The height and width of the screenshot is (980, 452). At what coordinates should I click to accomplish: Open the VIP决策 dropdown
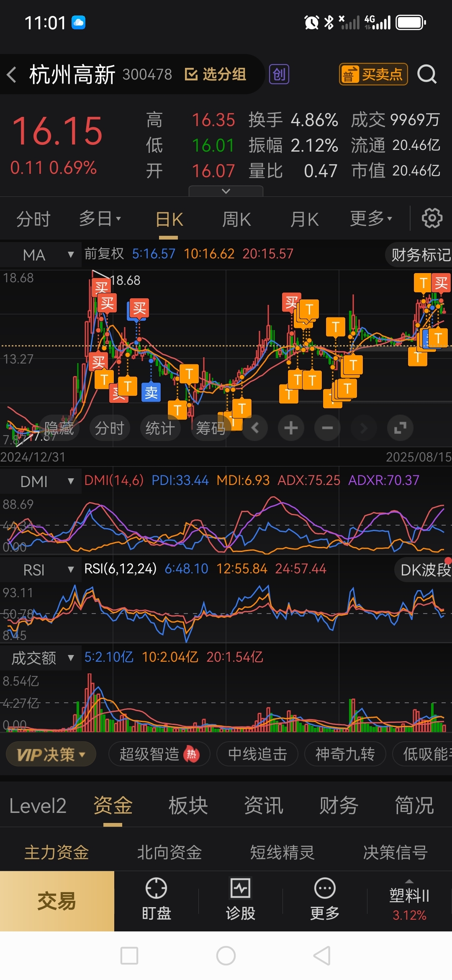pos(51,754)
